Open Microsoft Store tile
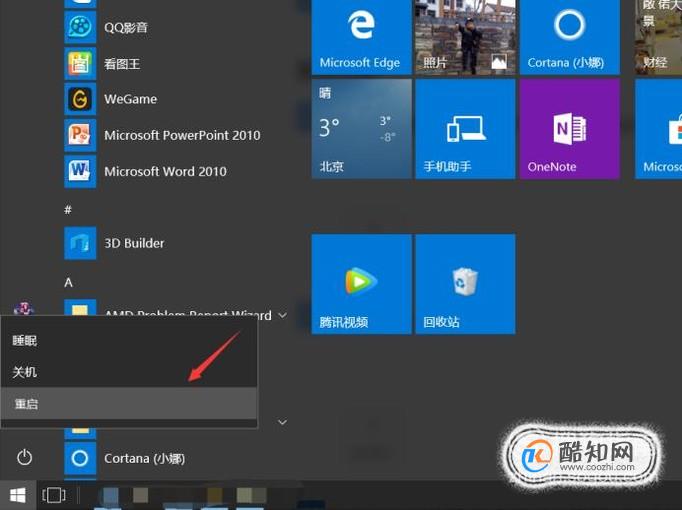682x510 pixels. click(x=659, y=129)
